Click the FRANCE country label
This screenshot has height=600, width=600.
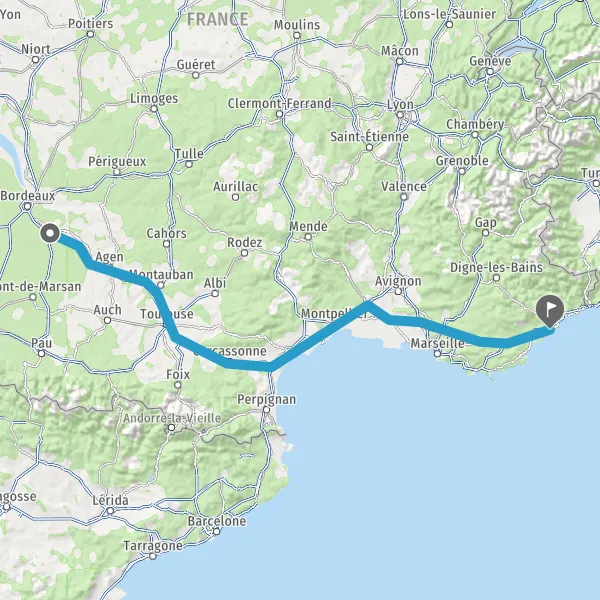tap(217, 19)
